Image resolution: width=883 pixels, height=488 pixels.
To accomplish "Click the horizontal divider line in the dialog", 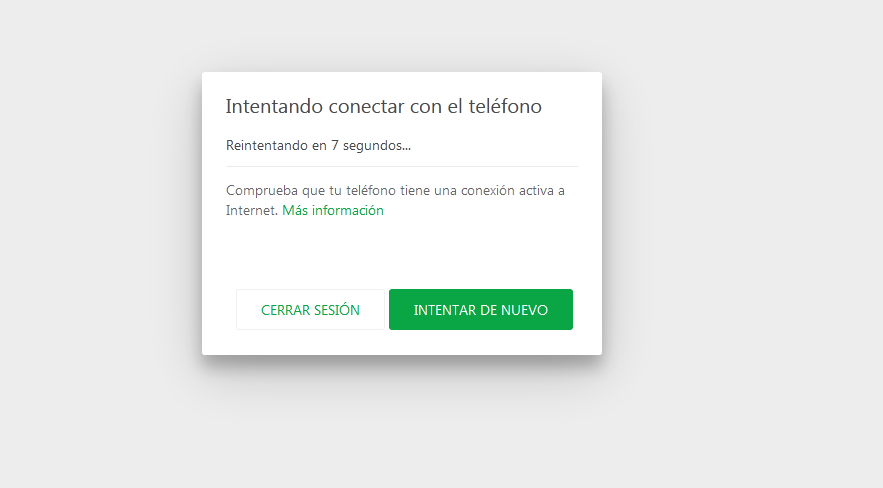I will tap(402, 167).
